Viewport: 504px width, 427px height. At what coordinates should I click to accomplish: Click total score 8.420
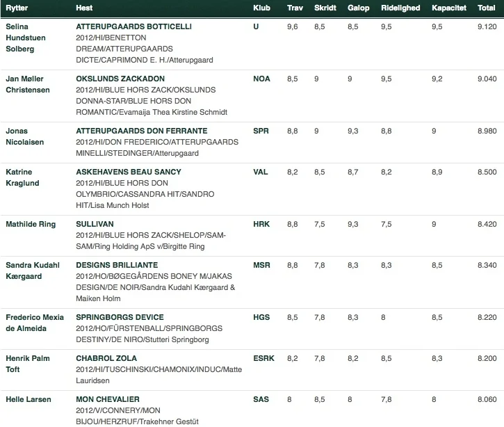(487, 224)
